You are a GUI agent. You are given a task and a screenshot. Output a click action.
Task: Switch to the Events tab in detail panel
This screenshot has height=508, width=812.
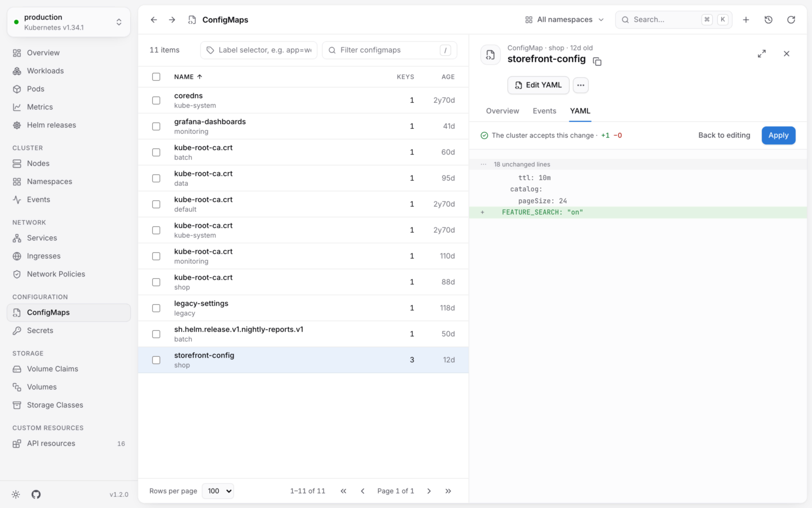pos(545,111)
